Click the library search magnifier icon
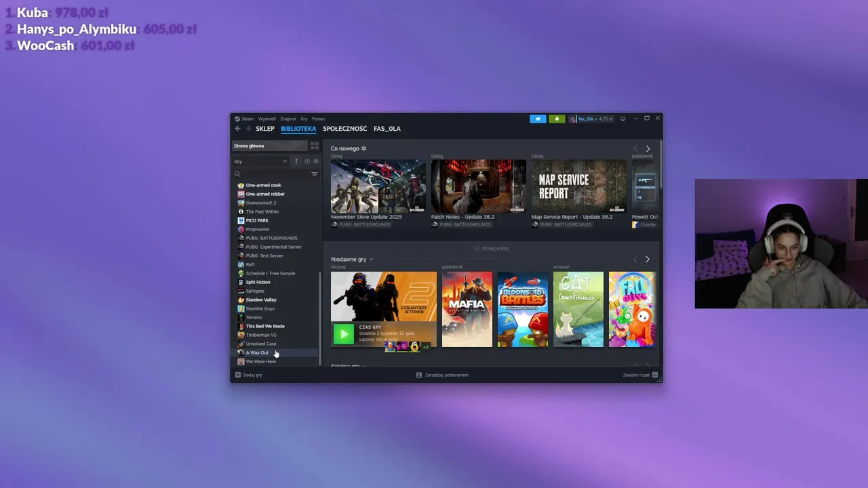868x488 pixels. [237, 174]
